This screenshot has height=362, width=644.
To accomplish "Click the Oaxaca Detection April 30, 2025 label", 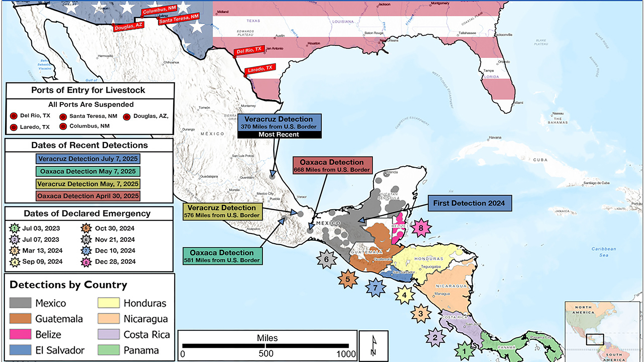I will [88, 196].
